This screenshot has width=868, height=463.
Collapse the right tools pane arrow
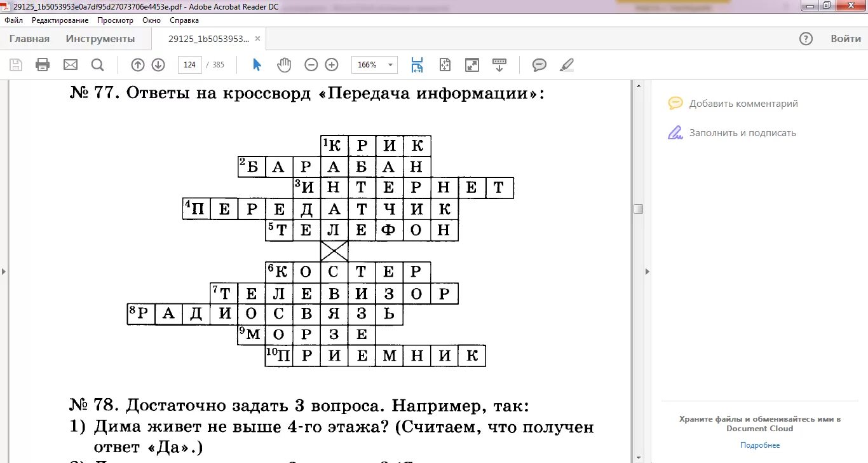(x=648, y=272)
